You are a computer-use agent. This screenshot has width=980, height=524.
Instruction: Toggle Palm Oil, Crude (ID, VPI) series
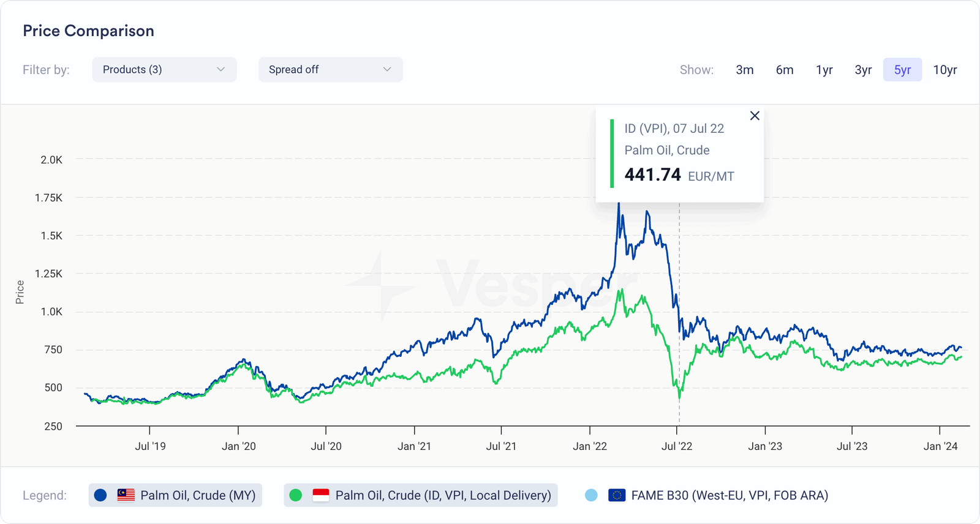[421, 495]
